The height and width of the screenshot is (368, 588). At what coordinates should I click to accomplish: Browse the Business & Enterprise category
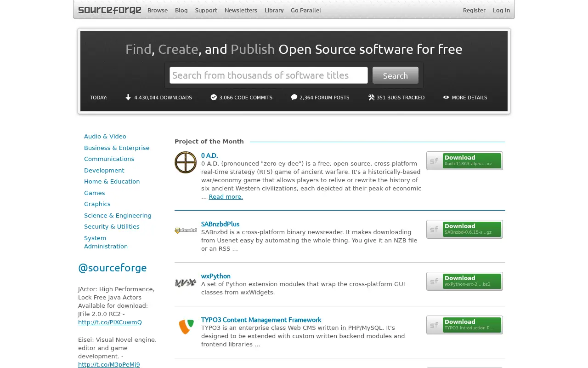(117, 148)
